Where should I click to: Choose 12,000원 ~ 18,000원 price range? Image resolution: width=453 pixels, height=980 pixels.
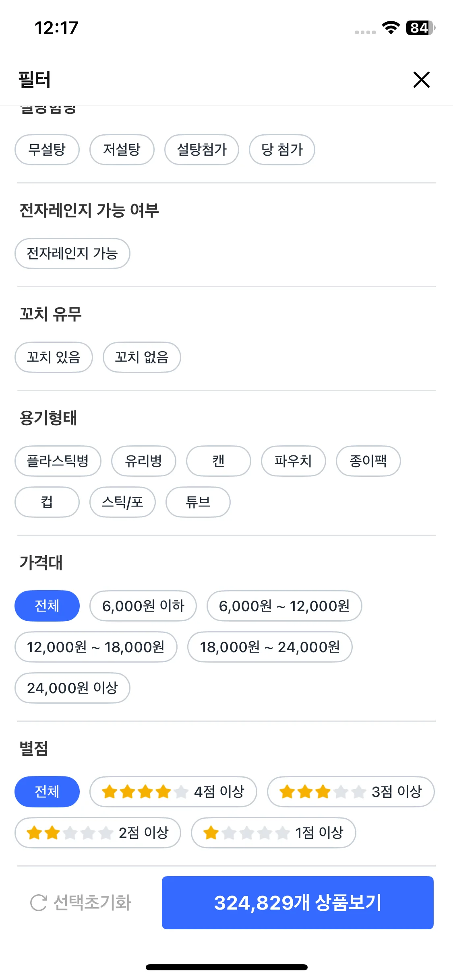point(96,647)
